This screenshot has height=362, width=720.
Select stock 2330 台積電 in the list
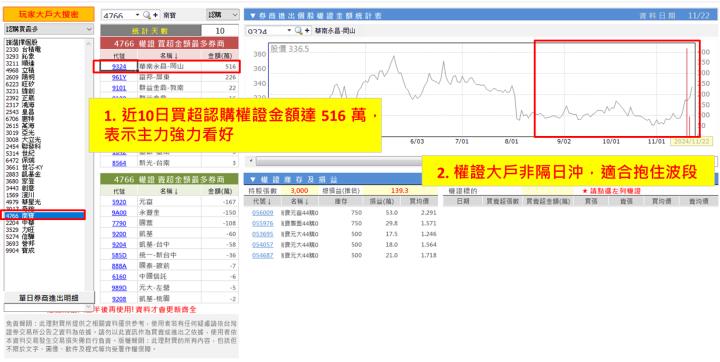[x=24, y=48]
